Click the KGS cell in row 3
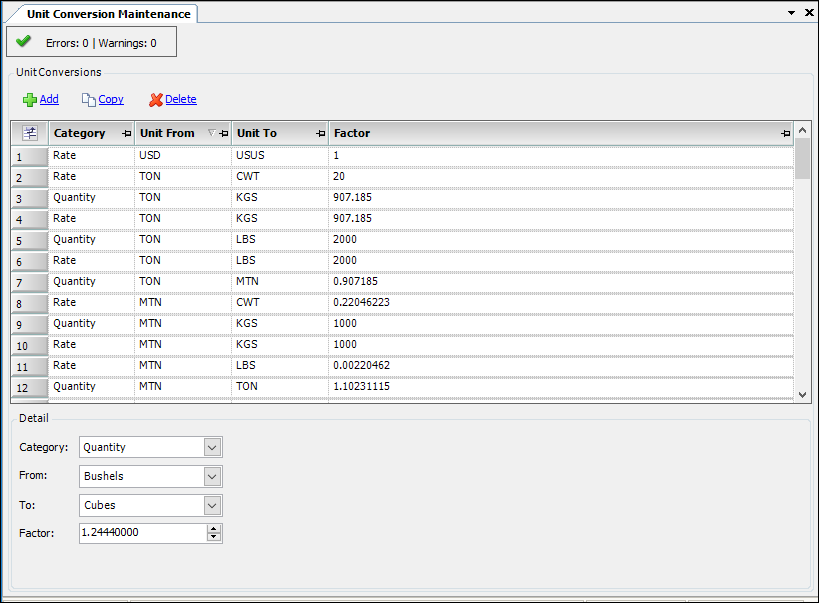 click(x=280, y=198)
